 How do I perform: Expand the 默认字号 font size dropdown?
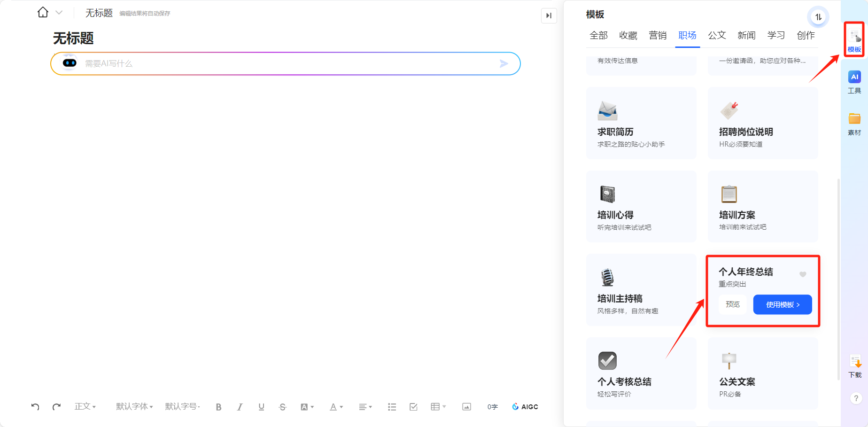pyautogui.click(x=183, y=406)
